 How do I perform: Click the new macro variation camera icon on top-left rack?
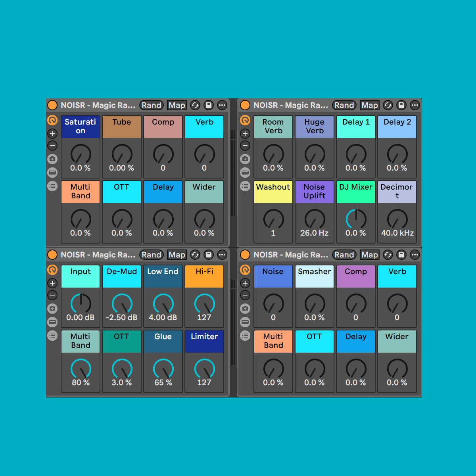click(x=52, y=159)
